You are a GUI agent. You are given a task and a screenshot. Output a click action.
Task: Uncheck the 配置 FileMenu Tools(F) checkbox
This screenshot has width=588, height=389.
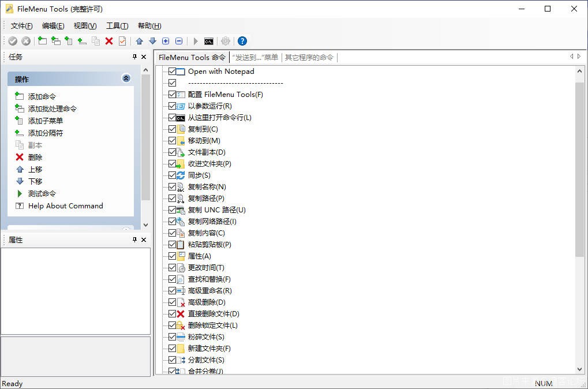[x=172, y=95]
